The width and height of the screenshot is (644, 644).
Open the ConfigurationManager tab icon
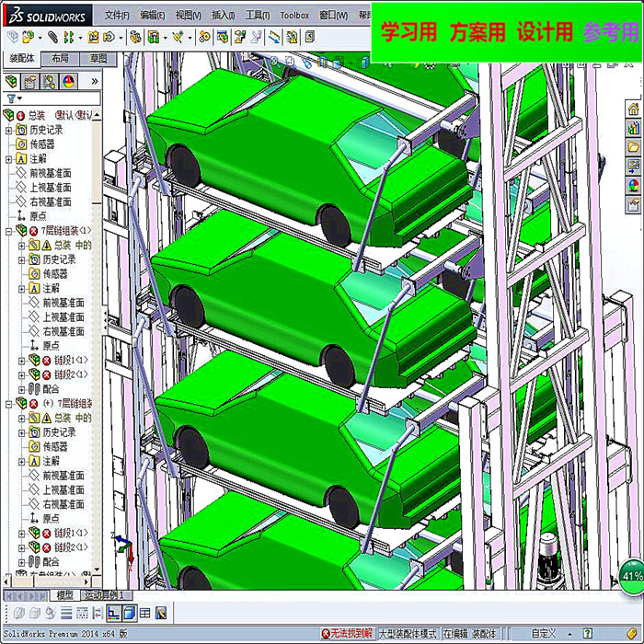click(50, 82)
